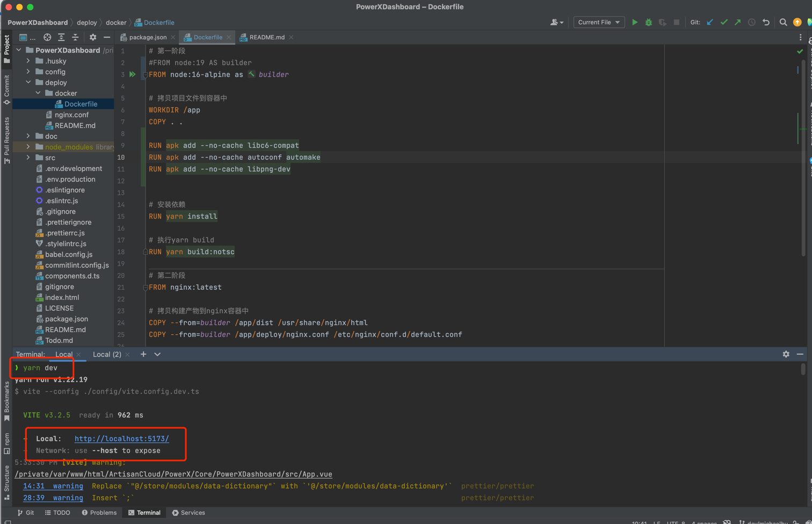Open the npm tool window
This screenshot has width=812, height=524.
click(x=6, y=443)
